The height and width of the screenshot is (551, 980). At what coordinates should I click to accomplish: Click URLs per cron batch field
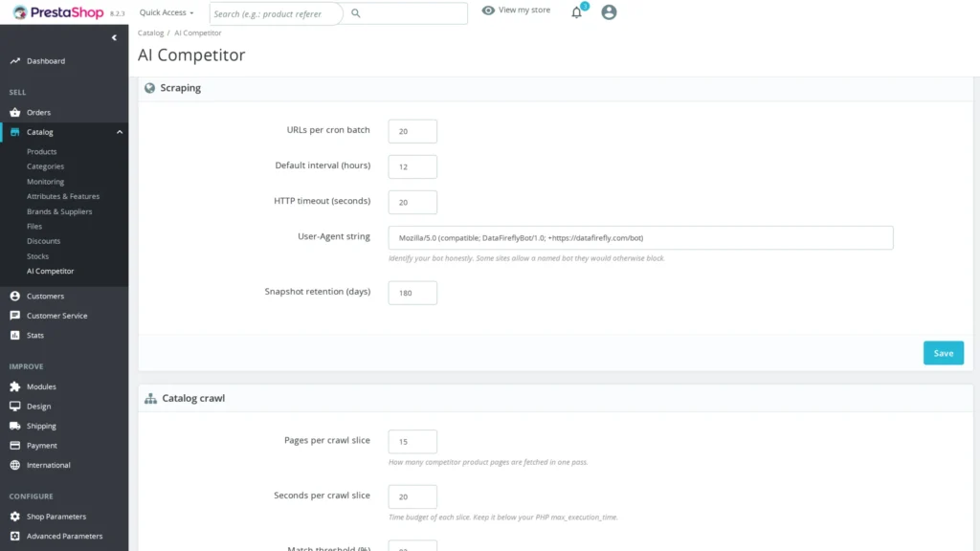(x=412, y=131)
